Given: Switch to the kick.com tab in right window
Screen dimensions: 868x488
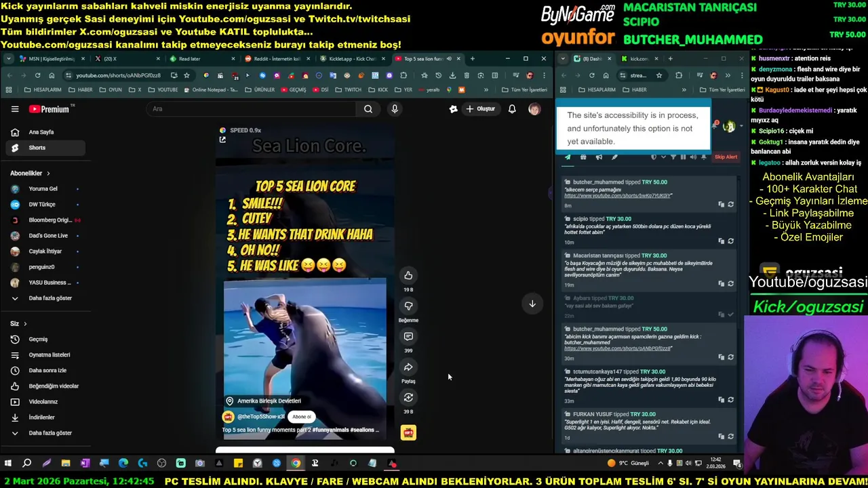Looking at the screenshot, I should coord(639,59).
